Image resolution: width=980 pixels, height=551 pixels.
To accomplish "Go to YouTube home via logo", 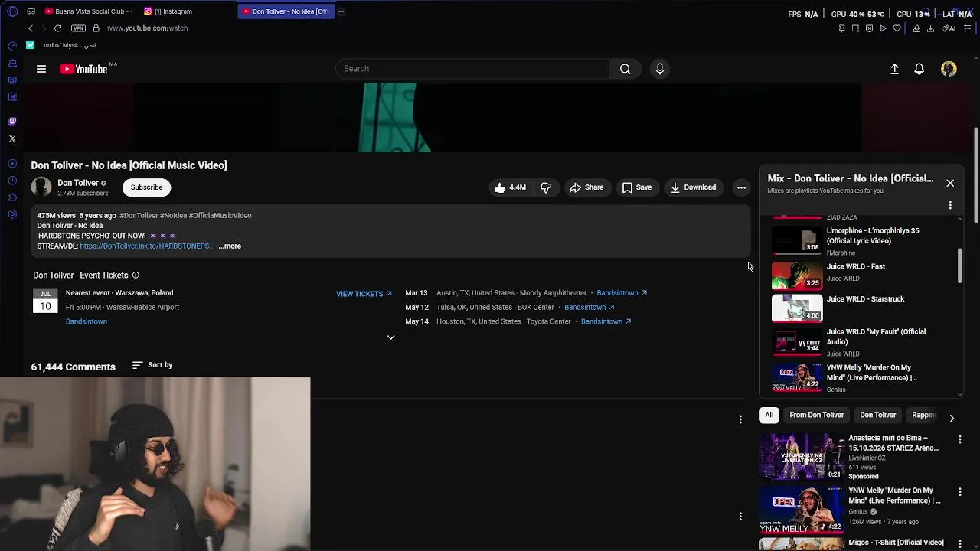I will click(84, 69).
